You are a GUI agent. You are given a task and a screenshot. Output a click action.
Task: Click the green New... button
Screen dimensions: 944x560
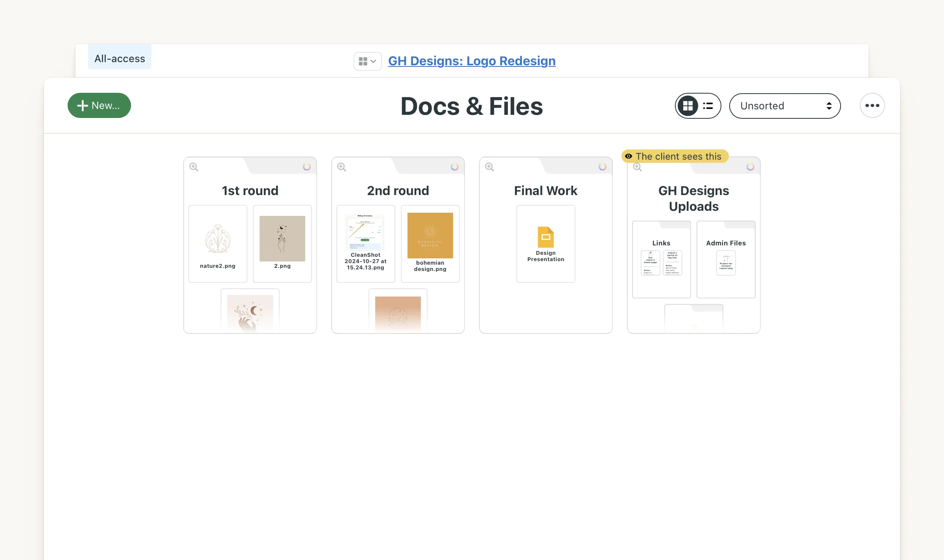(99, 105)
